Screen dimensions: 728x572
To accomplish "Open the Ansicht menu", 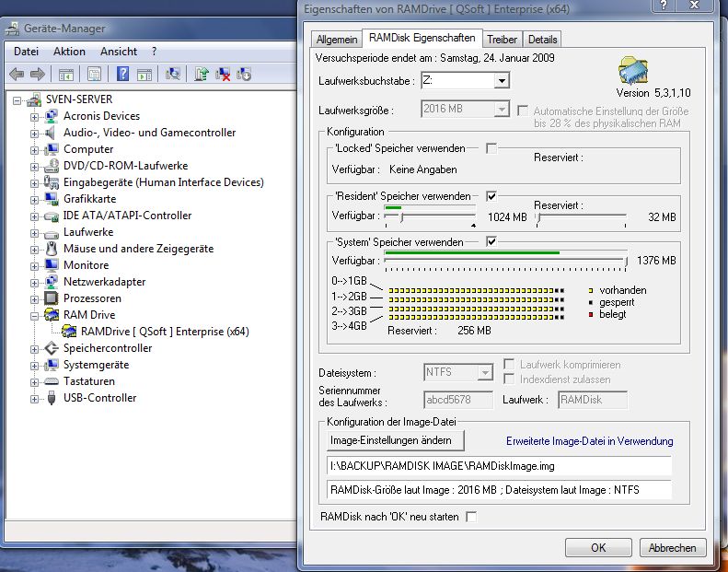I will (119, 51).
